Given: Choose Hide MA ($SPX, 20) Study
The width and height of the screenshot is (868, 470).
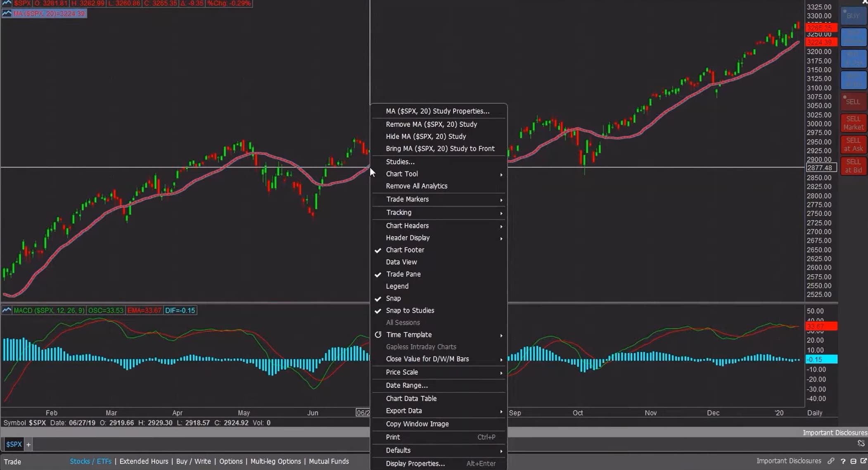Looking at the screenshot, I should coord(439,136).
